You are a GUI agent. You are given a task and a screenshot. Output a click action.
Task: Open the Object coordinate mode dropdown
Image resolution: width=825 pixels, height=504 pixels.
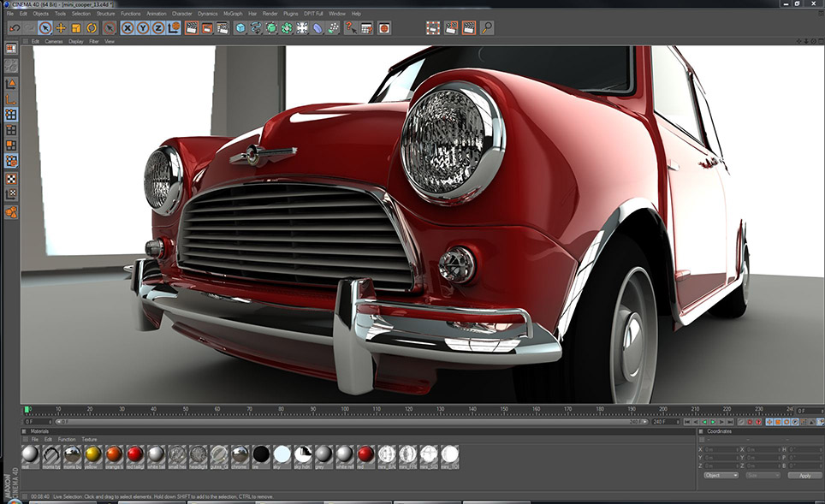coord(721,475)
